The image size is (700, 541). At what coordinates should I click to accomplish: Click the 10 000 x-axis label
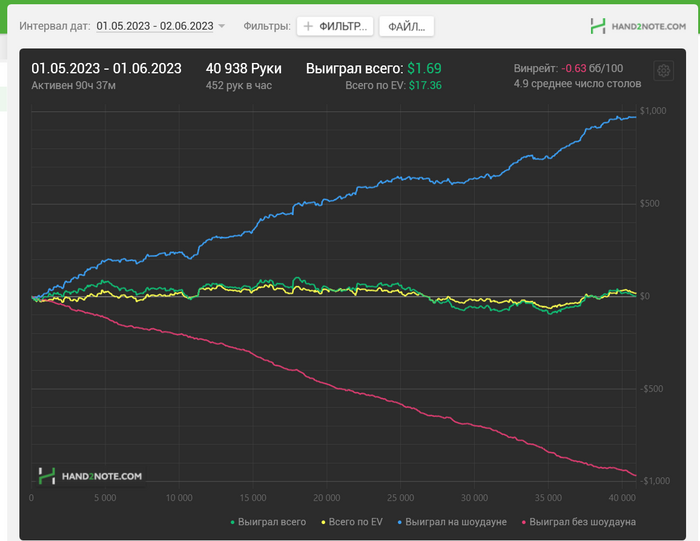(179, 498)
